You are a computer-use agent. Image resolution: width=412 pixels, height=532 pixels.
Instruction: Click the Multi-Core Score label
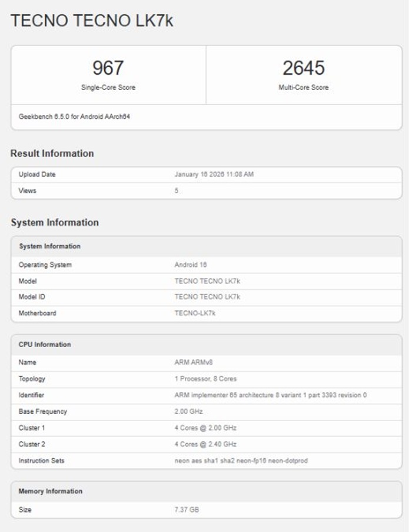click(x=303, y=88)
